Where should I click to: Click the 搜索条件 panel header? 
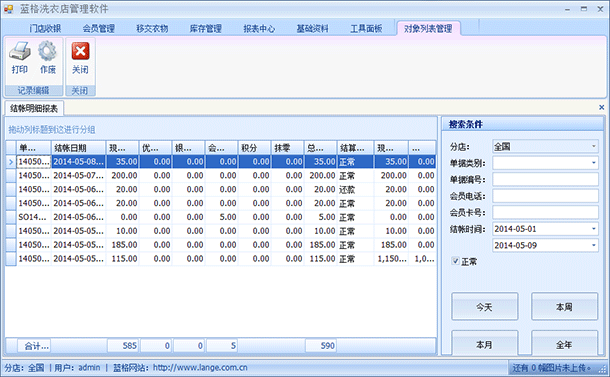(x=523, y=124)
